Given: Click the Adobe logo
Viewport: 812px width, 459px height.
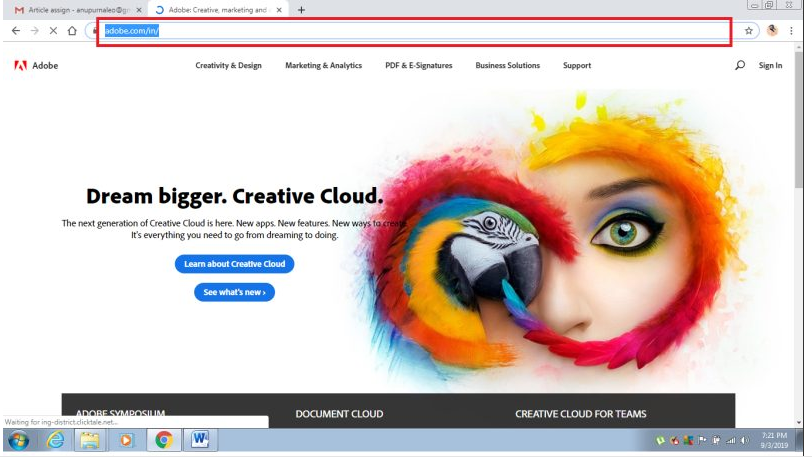Looking at the screenshot, I should [x=36, y=66].
